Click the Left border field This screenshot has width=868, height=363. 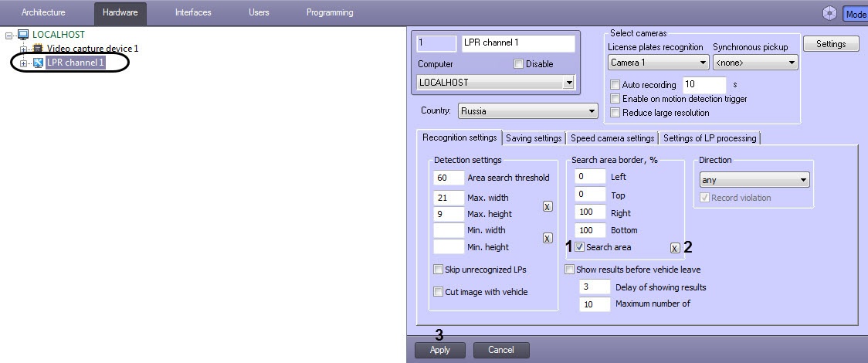[590, 177]
